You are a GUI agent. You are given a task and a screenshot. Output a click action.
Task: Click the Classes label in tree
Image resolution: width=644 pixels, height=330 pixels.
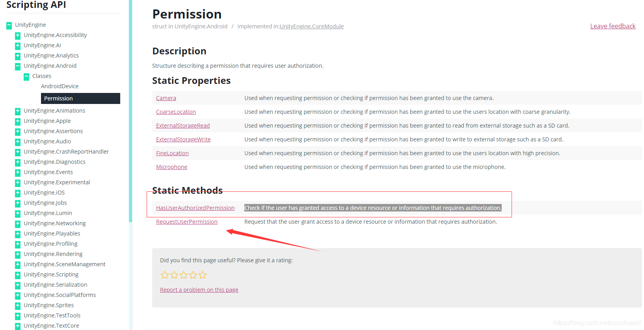42,76
